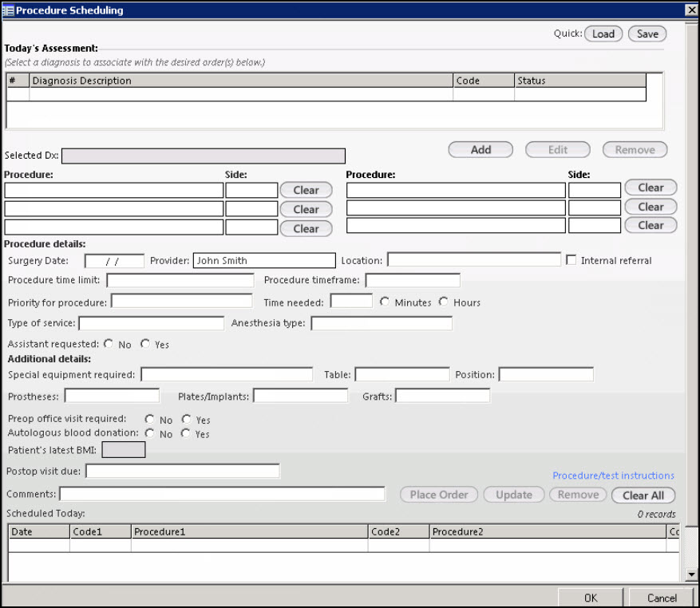
Task: Click the Provider field showing John Smith
Action: click(264, 261)
